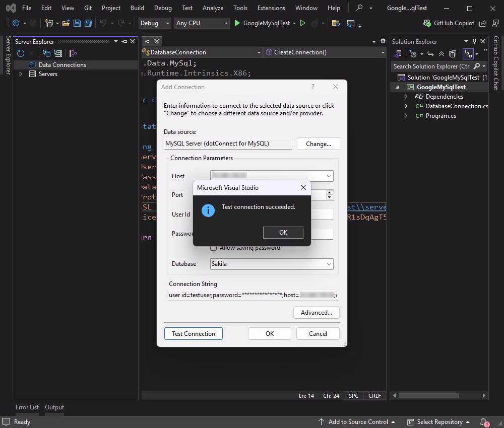Click the Open File folder icon
Image resolution: width=504 pixels, height=428 pixels.
tap(66, 23)
